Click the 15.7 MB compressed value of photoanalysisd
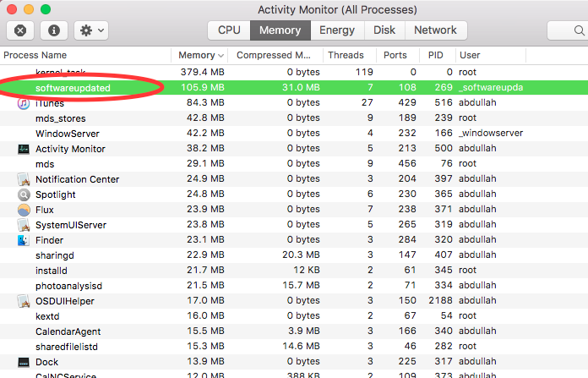 point(301,285)
